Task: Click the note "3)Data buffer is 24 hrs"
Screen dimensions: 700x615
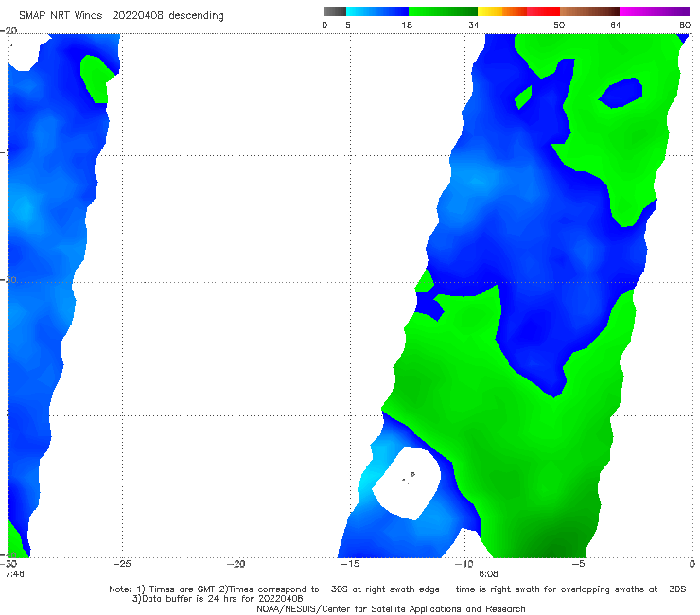Action: tap(218, 599)
